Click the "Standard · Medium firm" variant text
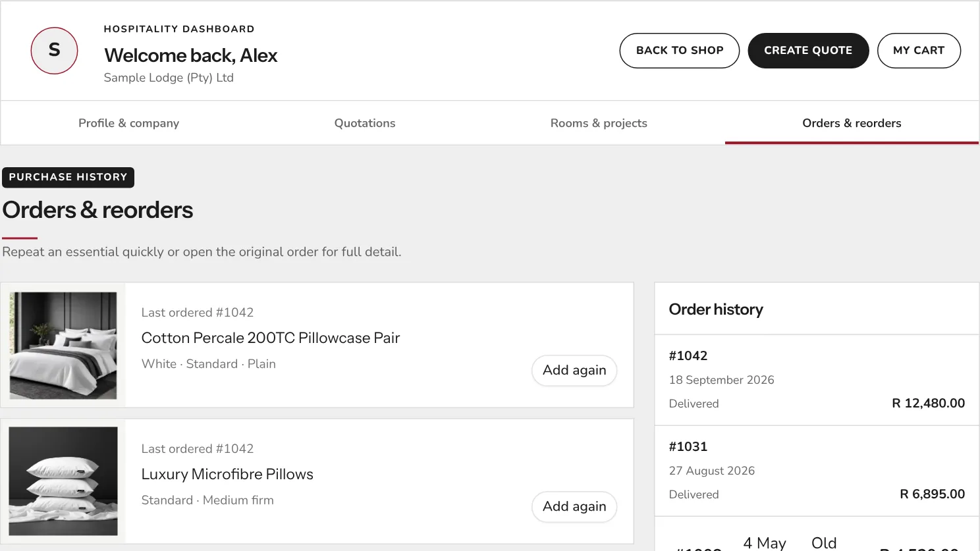980x551 pixels. 207,500
